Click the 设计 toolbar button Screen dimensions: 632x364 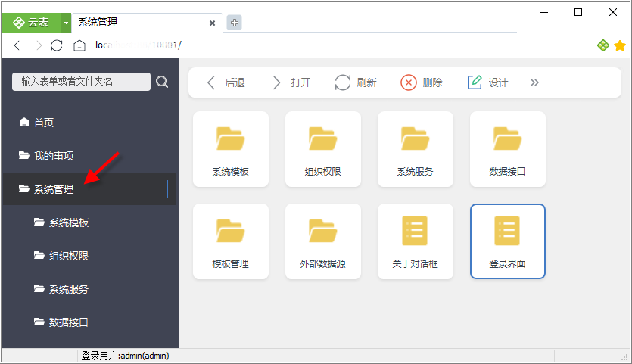[487, 82]
